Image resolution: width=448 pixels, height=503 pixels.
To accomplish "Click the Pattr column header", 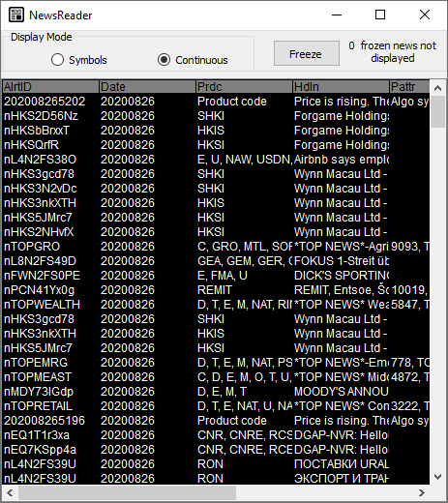I will click(409, 87).
